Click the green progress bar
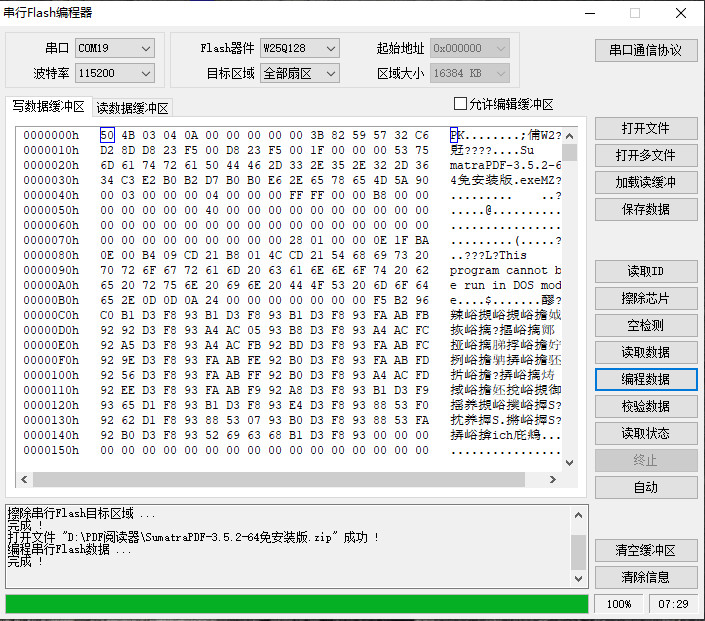Viewport: 705px width, 621px height. 297,604
